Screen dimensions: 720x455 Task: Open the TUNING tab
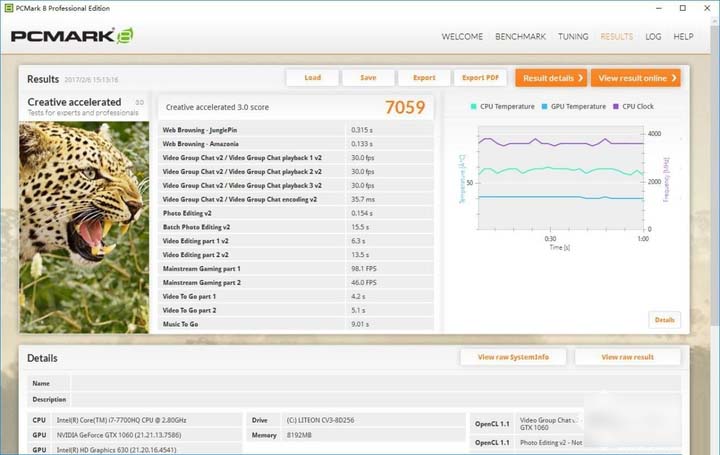point(573,37)
